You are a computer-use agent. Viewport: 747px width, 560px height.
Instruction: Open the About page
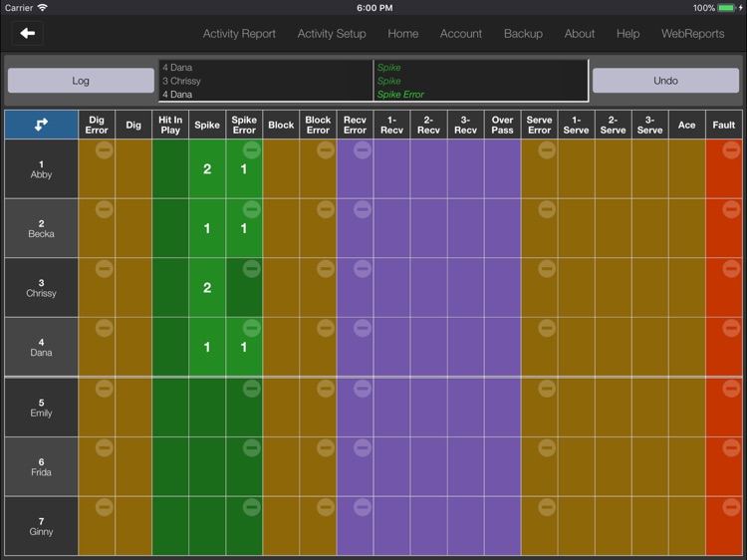pos(580,34)
